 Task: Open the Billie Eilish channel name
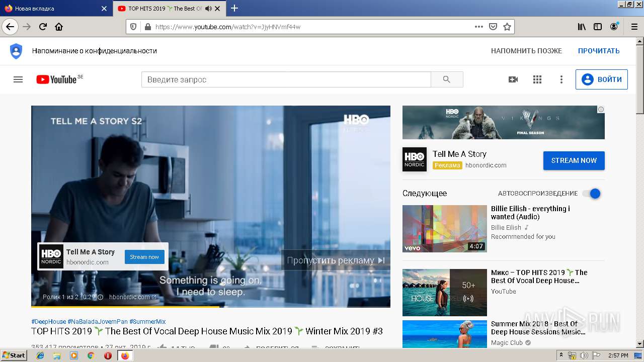point(506,227)
